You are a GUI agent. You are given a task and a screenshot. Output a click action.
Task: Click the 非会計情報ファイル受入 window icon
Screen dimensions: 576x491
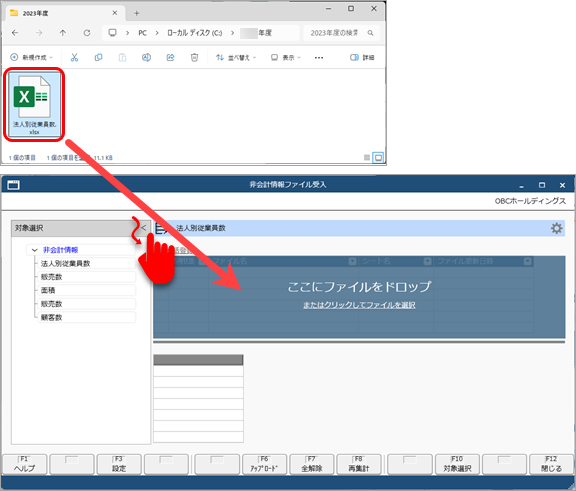click(14, 184)
